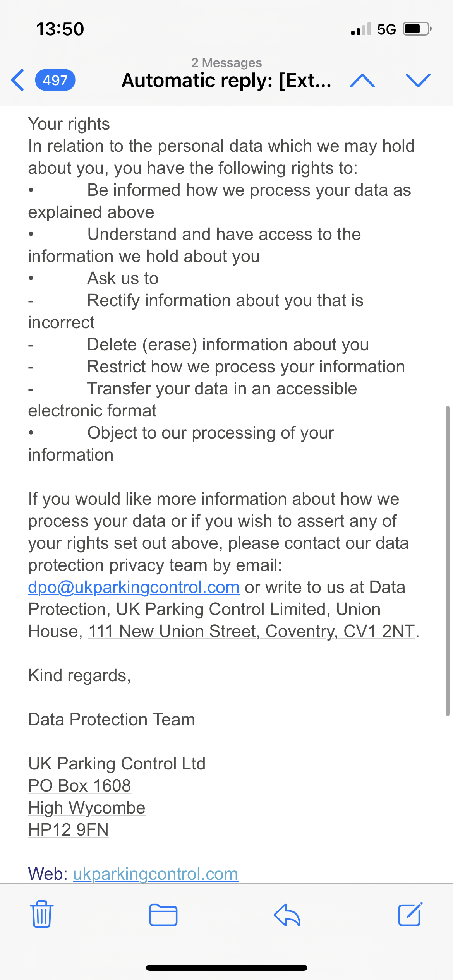Tap the cellular signal bars icon
Screen dimensions: 453x980
point(361,29)
